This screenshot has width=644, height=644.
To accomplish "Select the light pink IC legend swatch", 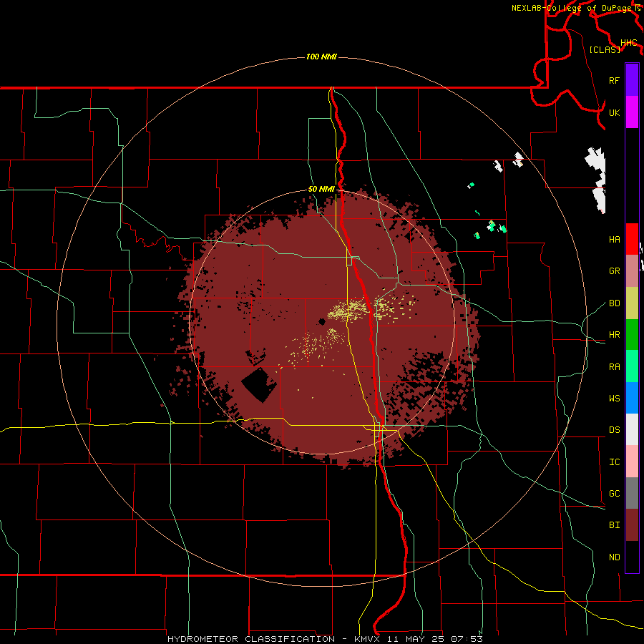I will (x=632, y=462).
